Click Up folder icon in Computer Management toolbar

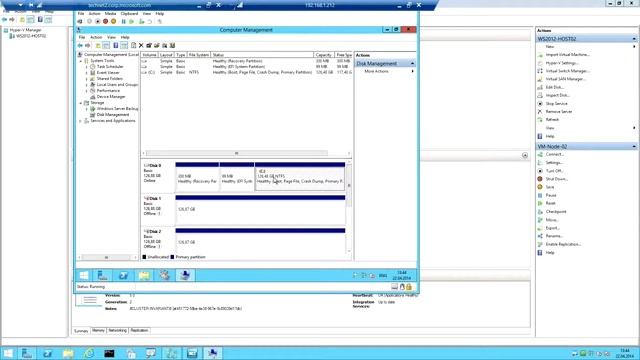coord(98,45)
